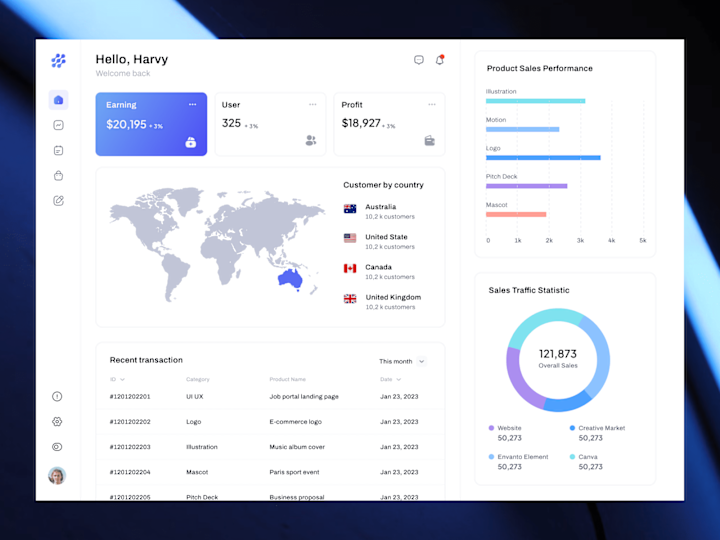Click the Sales Traffic Statistic title
The width and height of the screenshot is (720, 540).
(x=529, y=290)
